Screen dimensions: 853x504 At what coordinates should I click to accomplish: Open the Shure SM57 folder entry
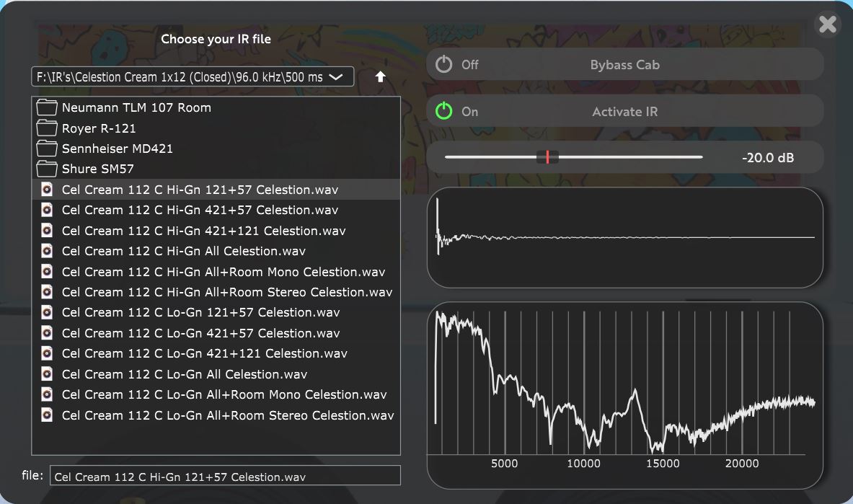[216, 169]
